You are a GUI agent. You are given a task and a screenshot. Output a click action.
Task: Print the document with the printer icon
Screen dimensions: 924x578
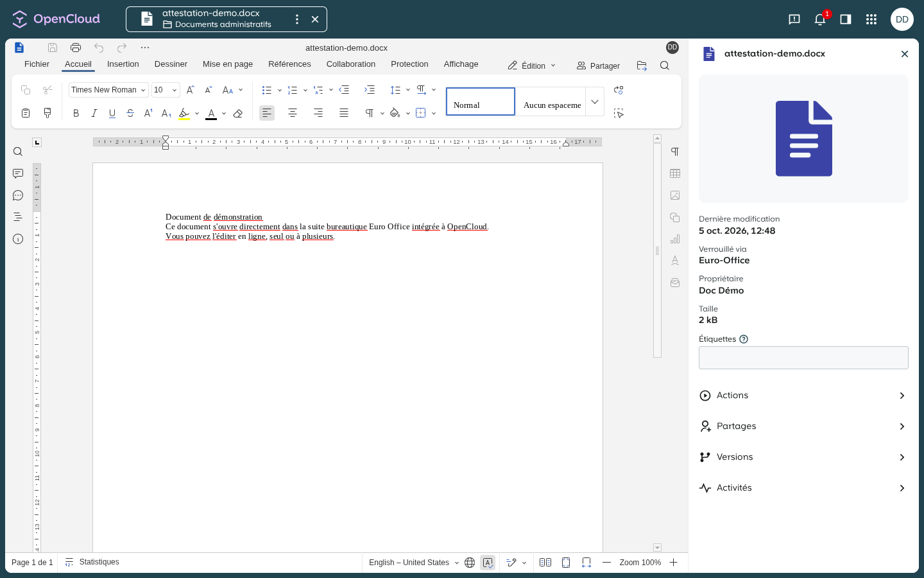click(x=76, y=48)
